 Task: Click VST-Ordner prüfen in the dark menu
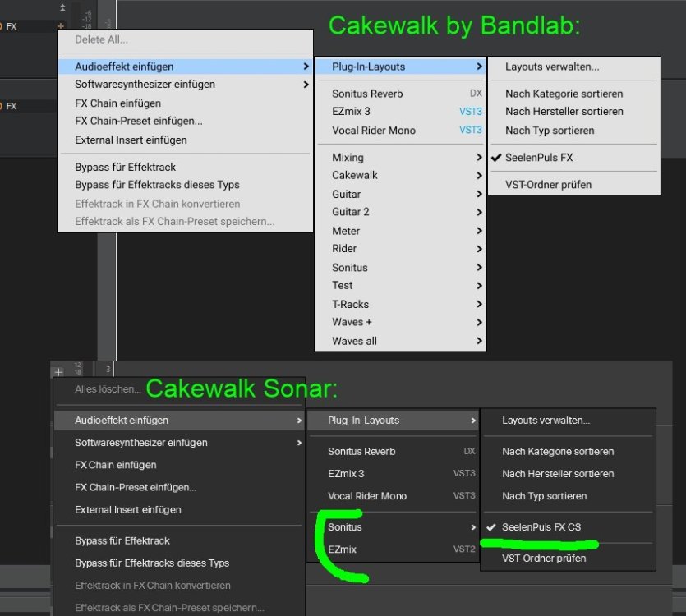[x=568, y=559]
